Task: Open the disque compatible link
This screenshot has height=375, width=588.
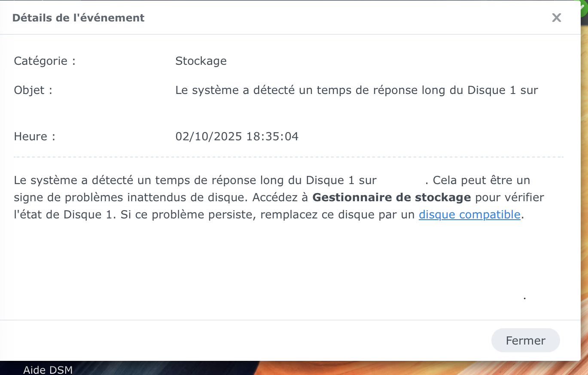Action: point(469,215)
